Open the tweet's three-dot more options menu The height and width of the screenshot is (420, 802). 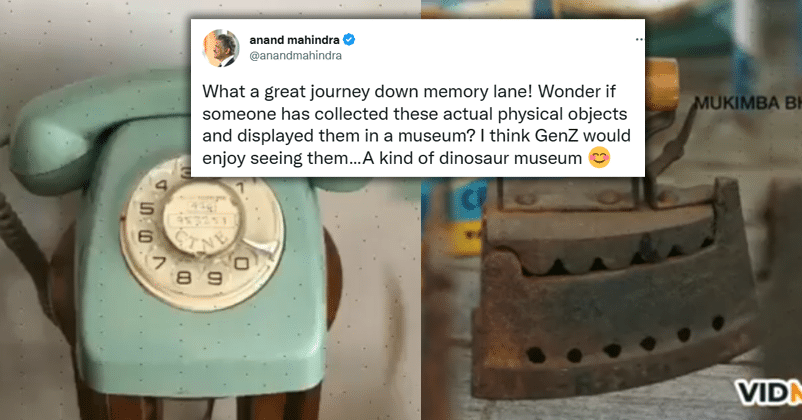click(639, 39)
